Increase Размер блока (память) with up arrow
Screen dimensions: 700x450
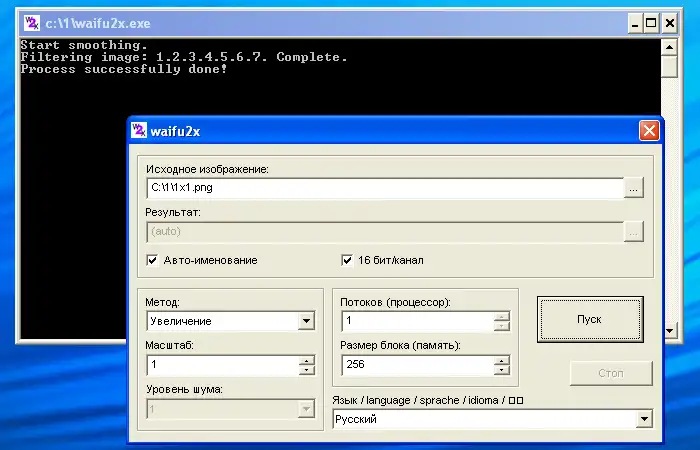pos(502,360)
